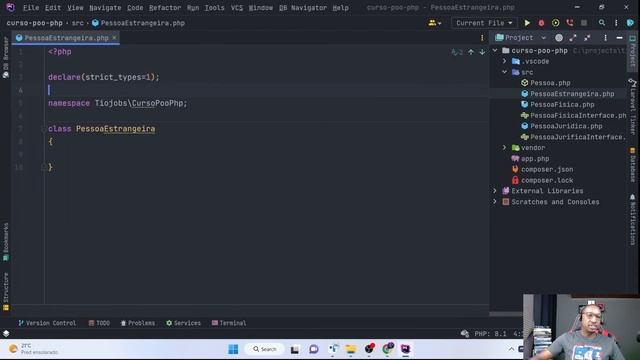Open Search Everywhere magnifier icon
This screenshot has height=360, width=640.
pos(602,23)
